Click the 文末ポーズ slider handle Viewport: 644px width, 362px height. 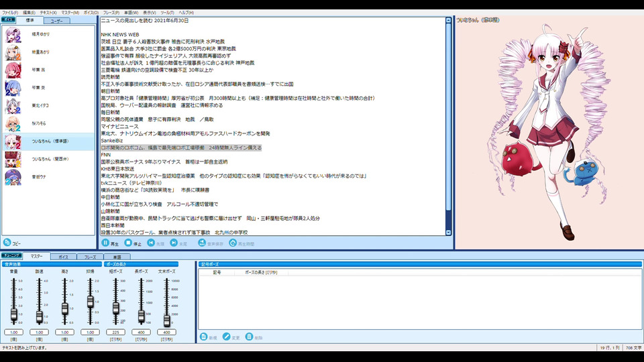coord(166,320)
